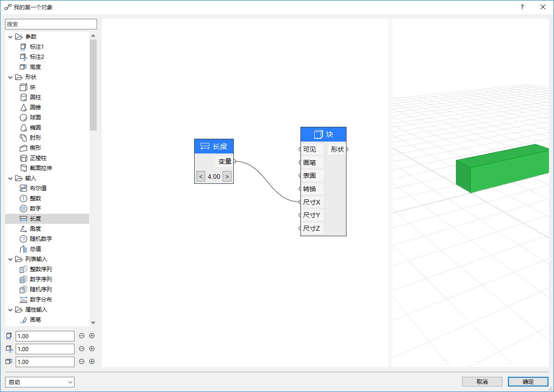Pick the 楔形 wedge shape icon
The image size is (554, 392).
[x=23, y=148]
